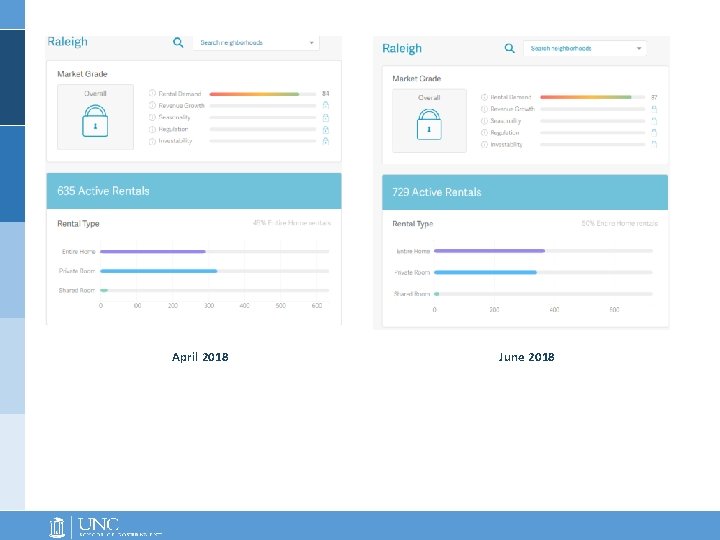The height and width of the screenshot is (540, 720).
Task: Click info icon beside Revenue Growth, June 2018 panel
Action: [484, 109]
